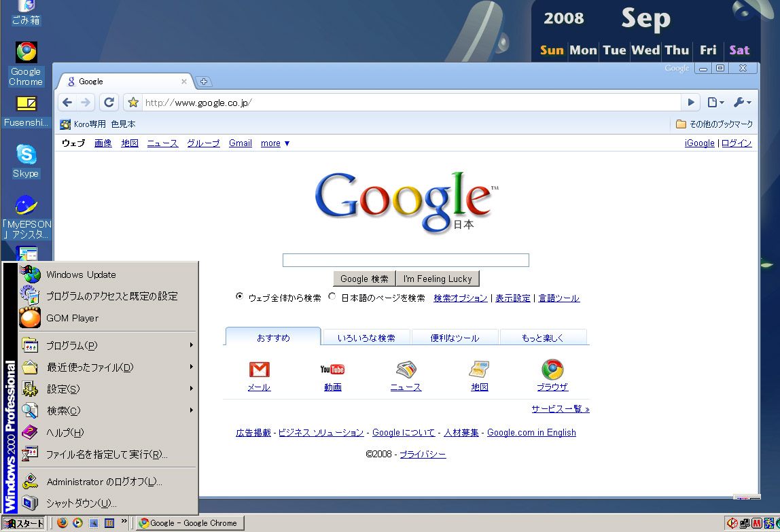Select the Google Chrome desktop shortcut
The width and height of the screenshot is (780, 532).
tap(26, 64)
